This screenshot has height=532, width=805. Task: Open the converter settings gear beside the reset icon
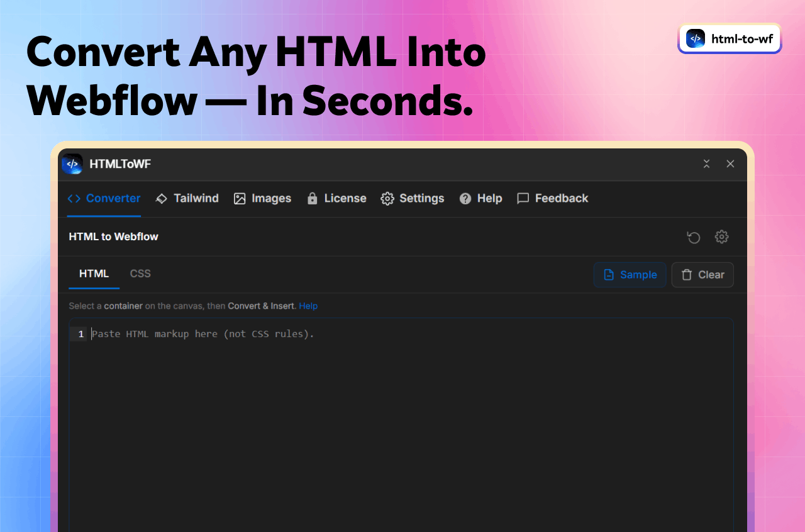click(721, 237)
